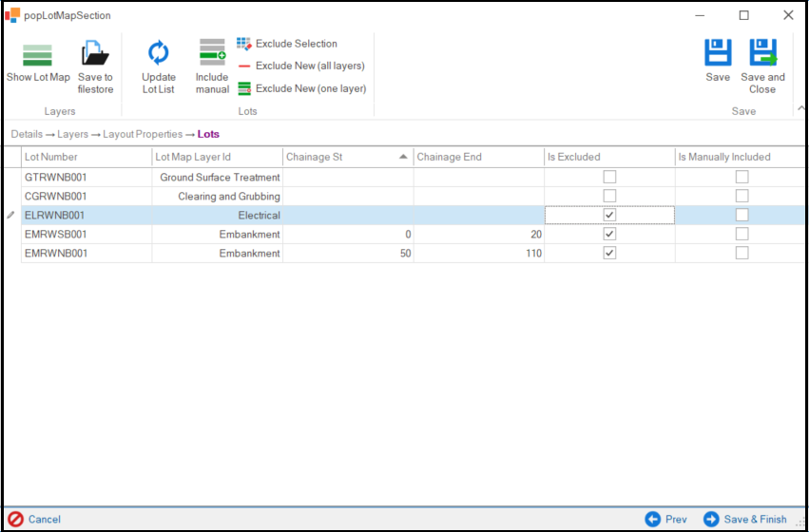Go to the Layout Properties step

143,134
